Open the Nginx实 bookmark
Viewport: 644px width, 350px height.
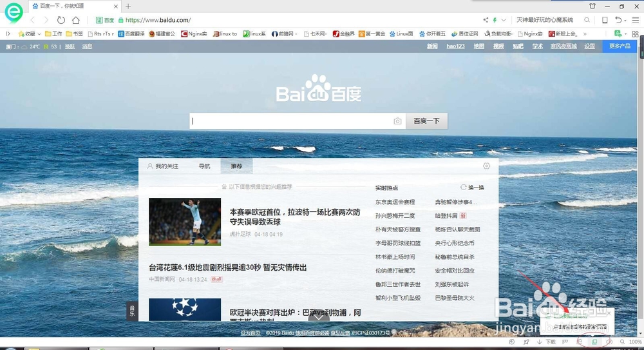194,34
